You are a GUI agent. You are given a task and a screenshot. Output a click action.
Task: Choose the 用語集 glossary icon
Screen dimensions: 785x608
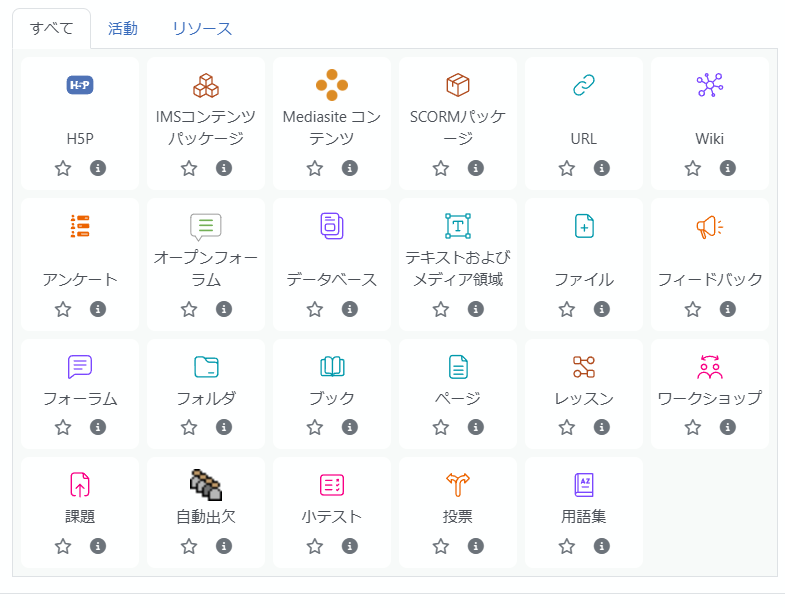click(584, 485)
